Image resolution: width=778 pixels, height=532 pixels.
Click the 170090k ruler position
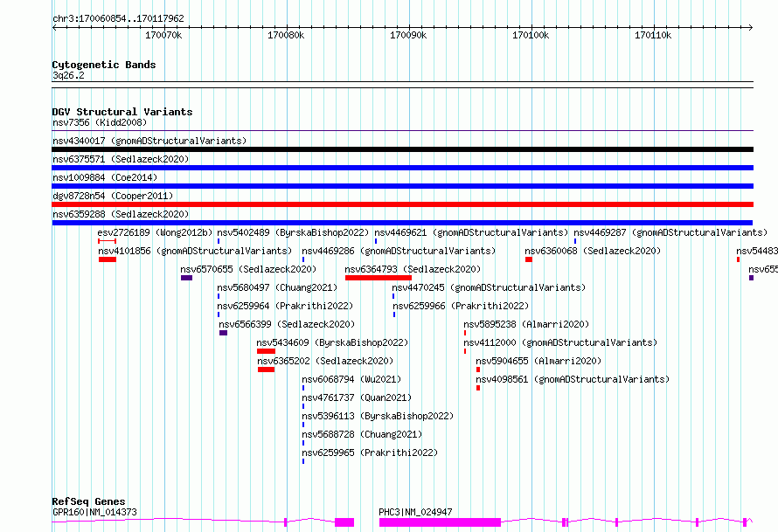(x=408, y=35)
